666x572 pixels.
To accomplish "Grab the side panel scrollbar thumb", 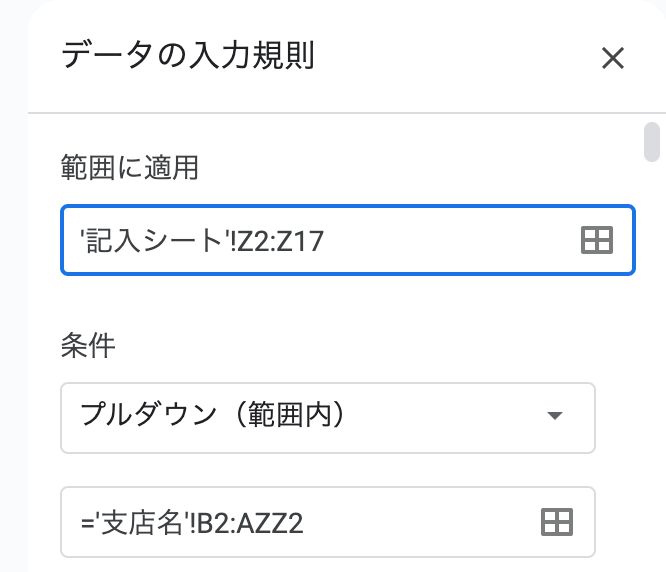I will click(x=652, y=142).
